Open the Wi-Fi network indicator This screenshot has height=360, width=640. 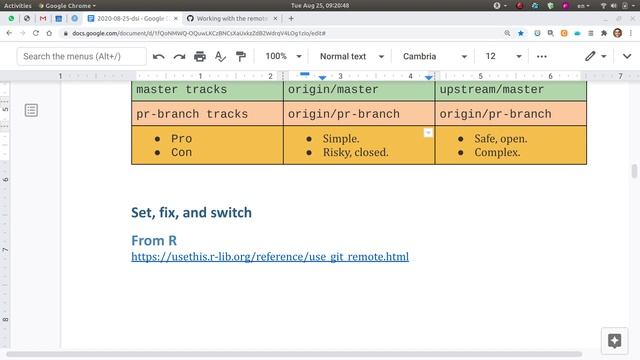coord(603,6)
